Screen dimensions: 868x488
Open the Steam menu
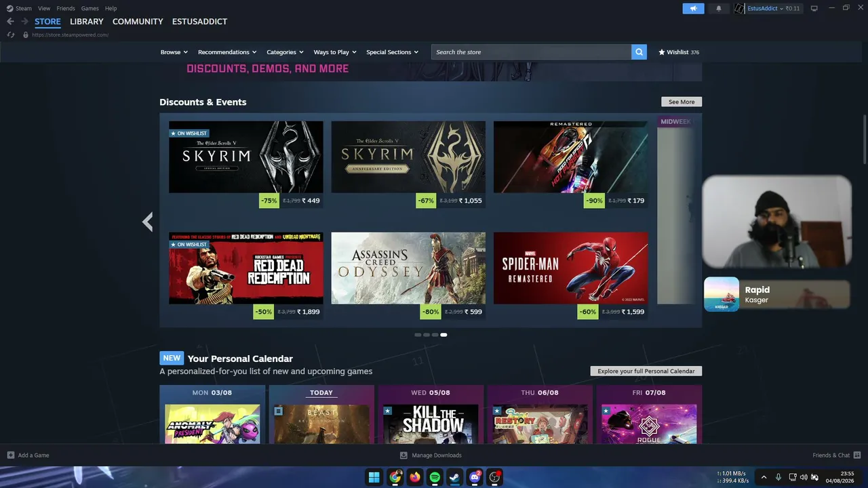pos(24,8)
